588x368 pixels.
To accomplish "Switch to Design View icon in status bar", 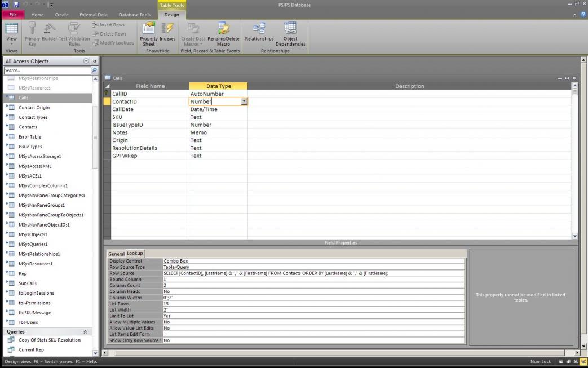I will (x=583, y=362).
